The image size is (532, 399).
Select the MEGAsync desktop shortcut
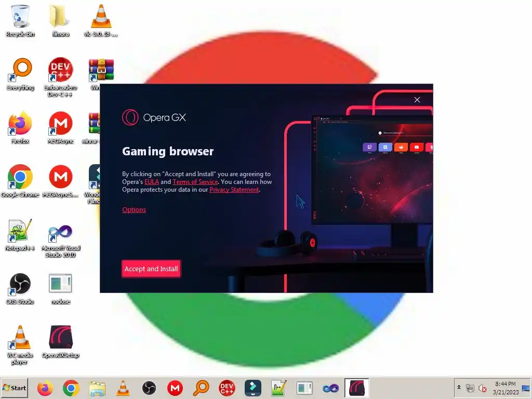coord(60,128)
